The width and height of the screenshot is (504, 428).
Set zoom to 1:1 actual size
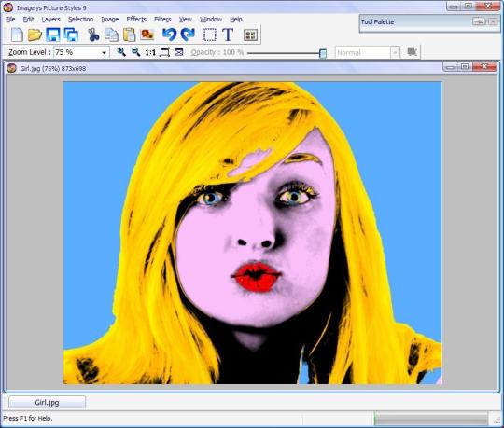(150, 52)
